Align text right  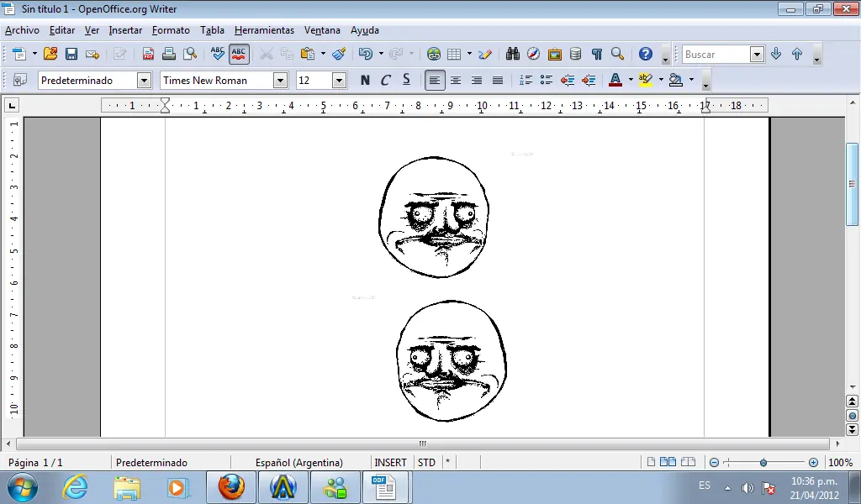[x=477, y=80]
